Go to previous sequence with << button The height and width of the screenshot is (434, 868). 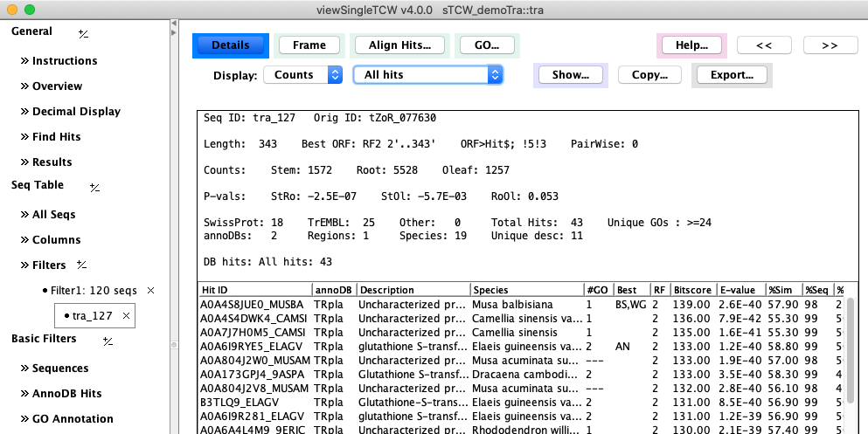click(763, 45)
